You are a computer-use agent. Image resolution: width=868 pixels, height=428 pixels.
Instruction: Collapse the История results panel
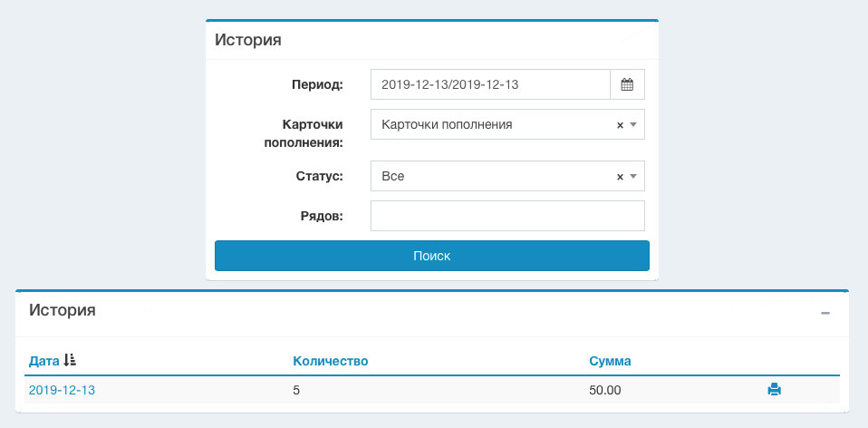tap(825, 313)
